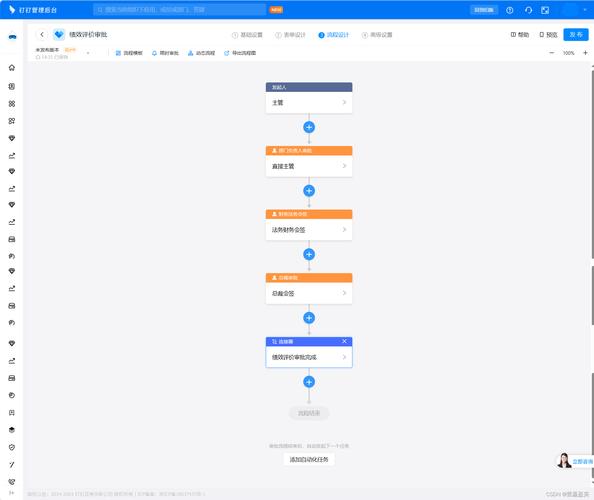Open the 法务财务会签 node settings

(309, 230)
